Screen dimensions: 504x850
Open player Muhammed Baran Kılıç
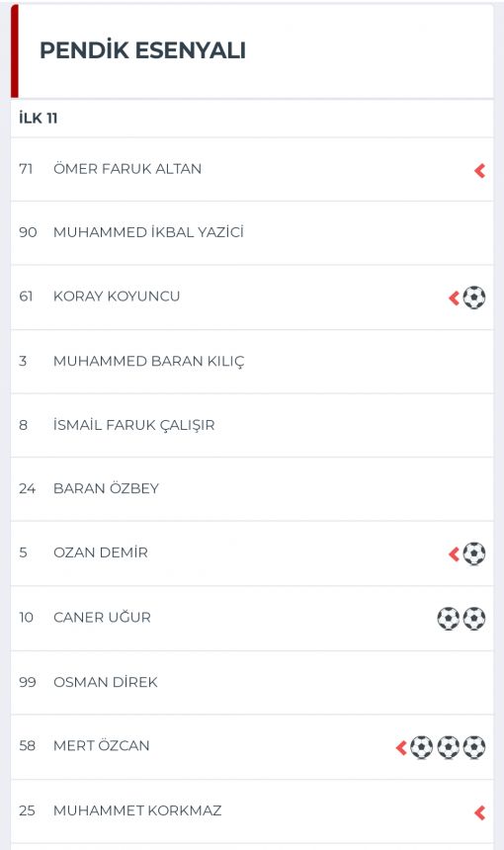click(252, 362)
